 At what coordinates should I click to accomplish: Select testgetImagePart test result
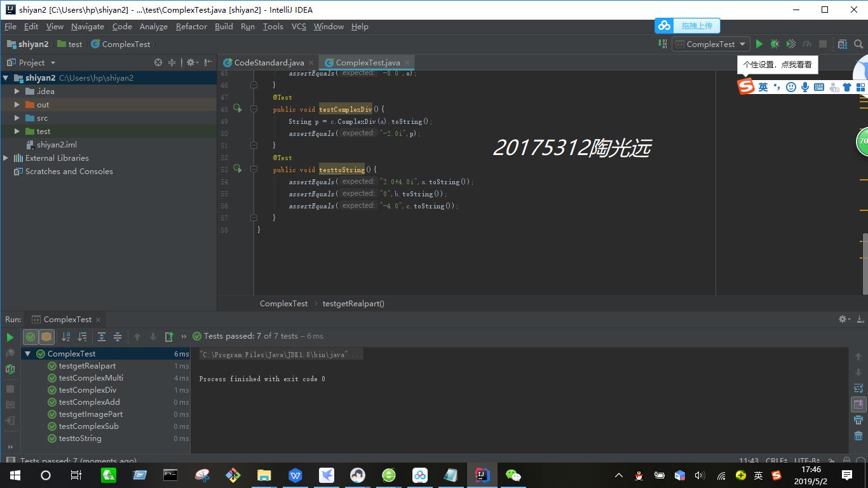point(90,414)
